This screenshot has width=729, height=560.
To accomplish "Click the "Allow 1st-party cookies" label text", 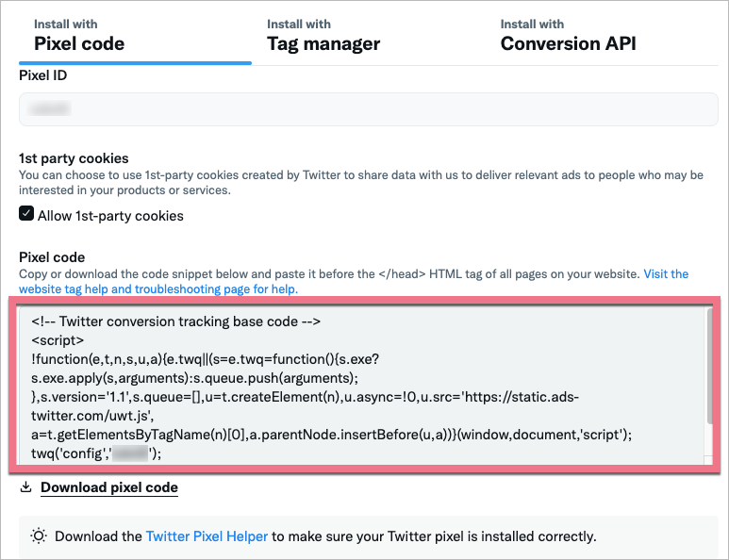I will [x=110, y=216].
